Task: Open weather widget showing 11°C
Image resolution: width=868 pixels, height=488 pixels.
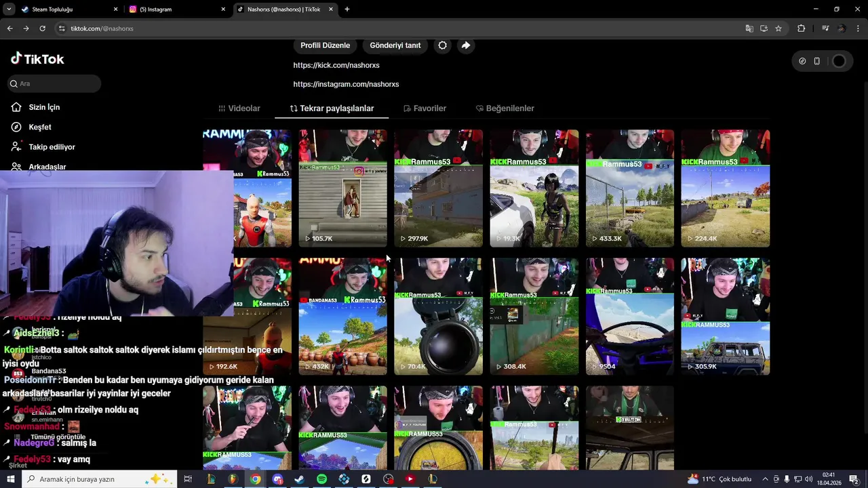Action: 719,479
